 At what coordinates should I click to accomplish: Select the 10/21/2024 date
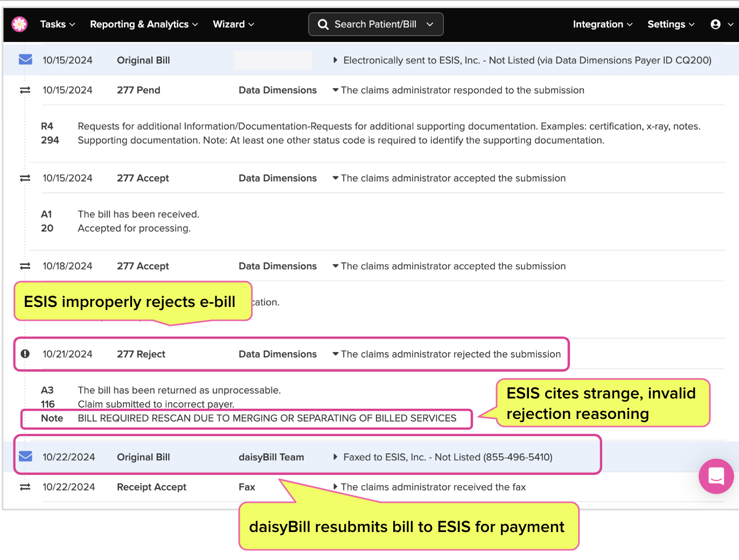(x=67, y=354)
